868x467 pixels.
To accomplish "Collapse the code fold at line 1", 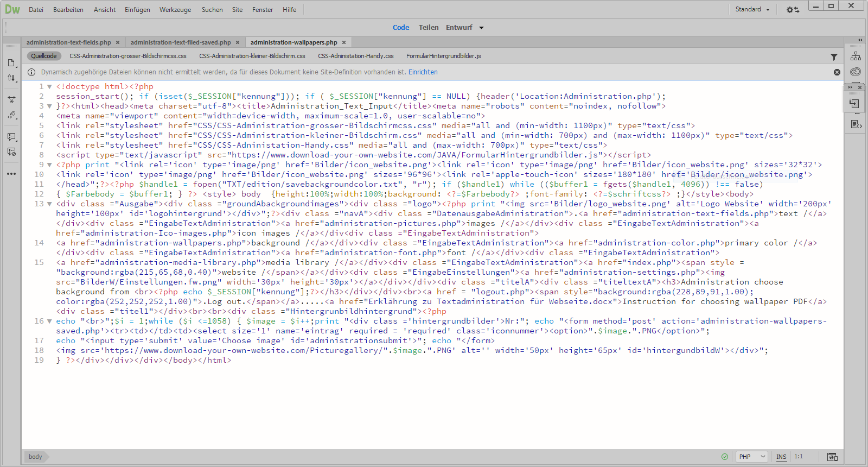I will pos(49,87).
